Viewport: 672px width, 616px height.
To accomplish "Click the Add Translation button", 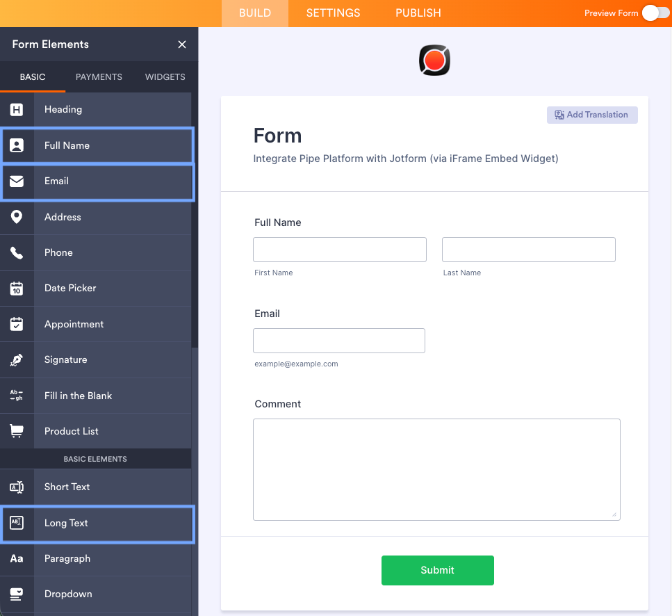I will (x=592, y=115).
